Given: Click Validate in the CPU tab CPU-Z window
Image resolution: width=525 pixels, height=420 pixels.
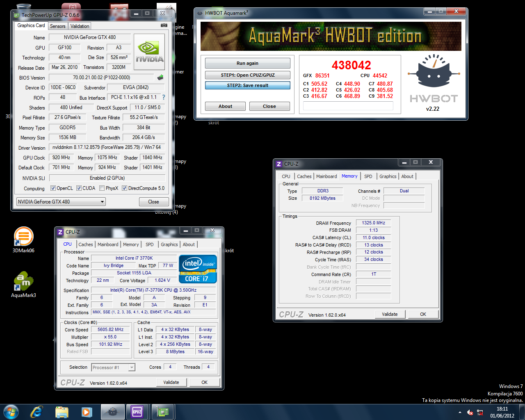Looking at the screenshot, I should tap(171, 382).
